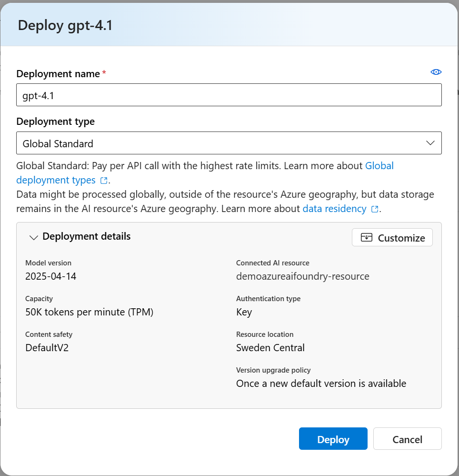Click the 50K tokens per minute value

click(89, 312)
